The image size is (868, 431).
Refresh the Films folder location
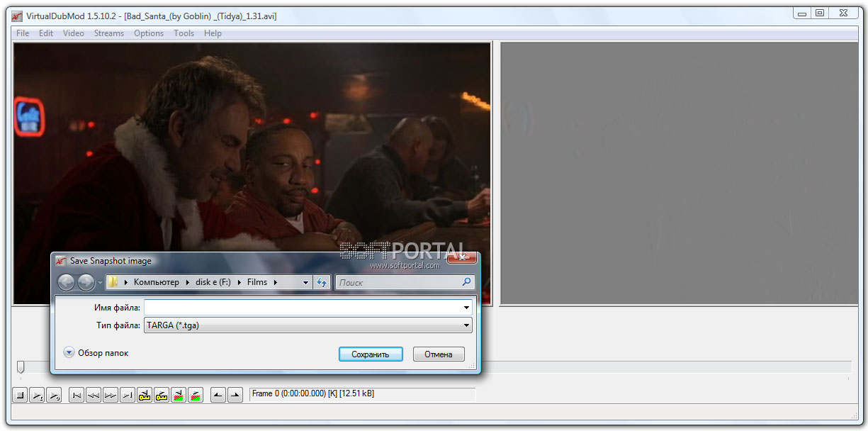pos(322,282)
